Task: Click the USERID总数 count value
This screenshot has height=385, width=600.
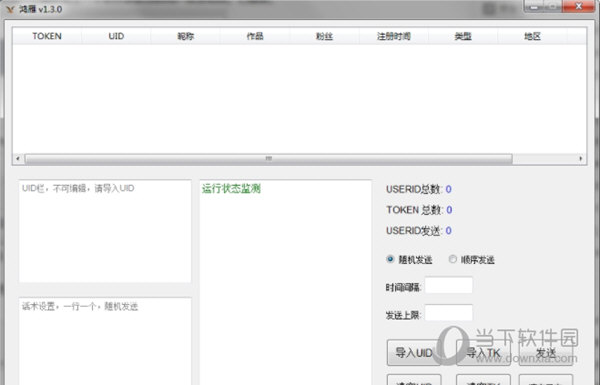Action: (448, 189)
